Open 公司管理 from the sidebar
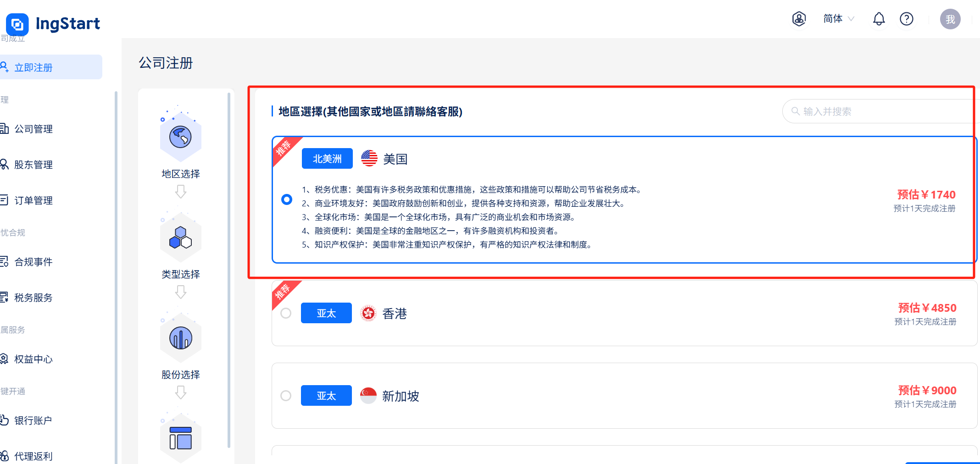This screenshot has height=464, width=980. pos(34,129)
